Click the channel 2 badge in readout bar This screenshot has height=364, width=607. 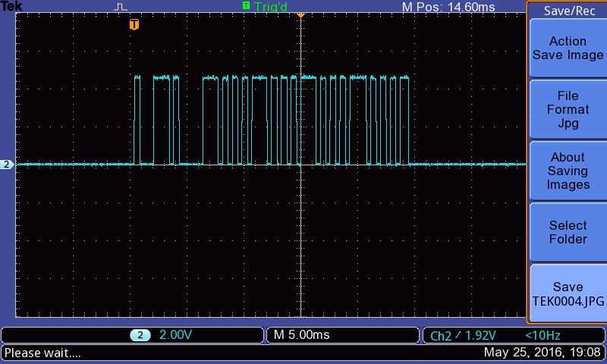[140, 335]
